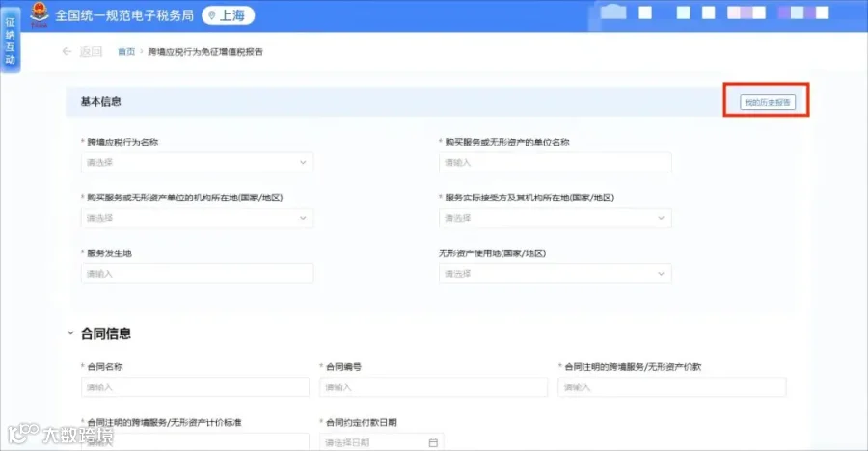The height and width of the screenshot is (451, 868).
Task: Click the calendar icon in the date field
Action: pyautogui.click(x=433, y=442)
